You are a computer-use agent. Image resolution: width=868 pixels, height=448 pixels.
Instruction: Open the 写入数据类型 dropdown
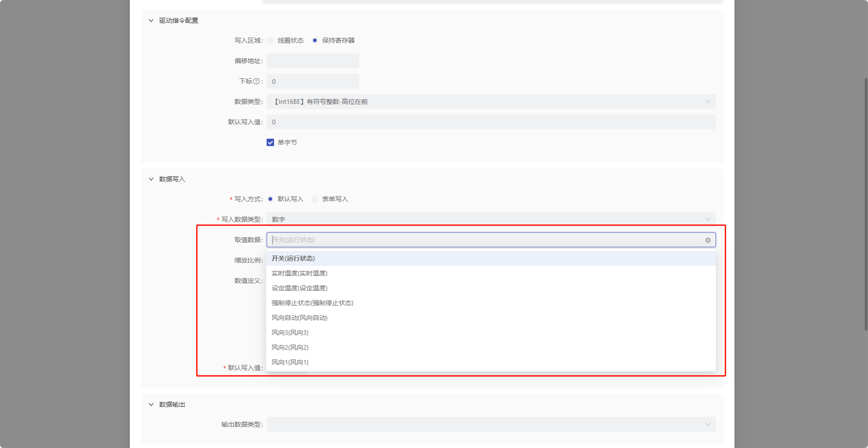pyautogui.click(x=491, y=219)
